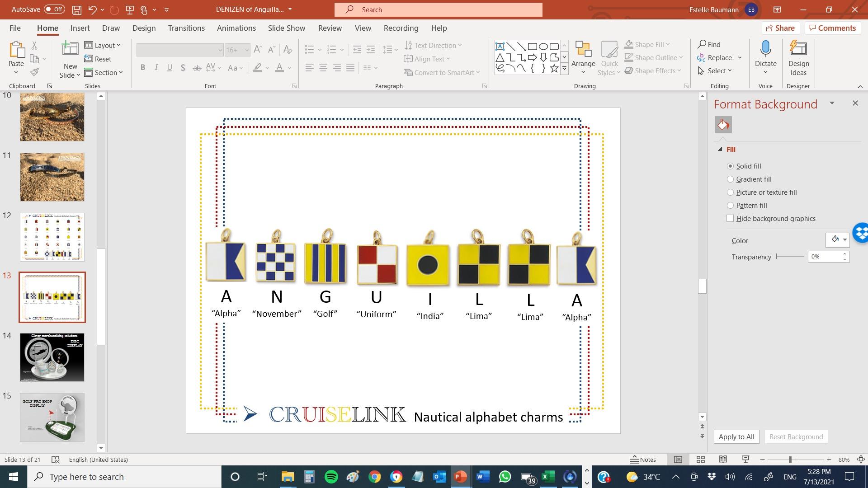Click the Share button
This screenshot has width=868, height=488.
click(x=780, y=28)
